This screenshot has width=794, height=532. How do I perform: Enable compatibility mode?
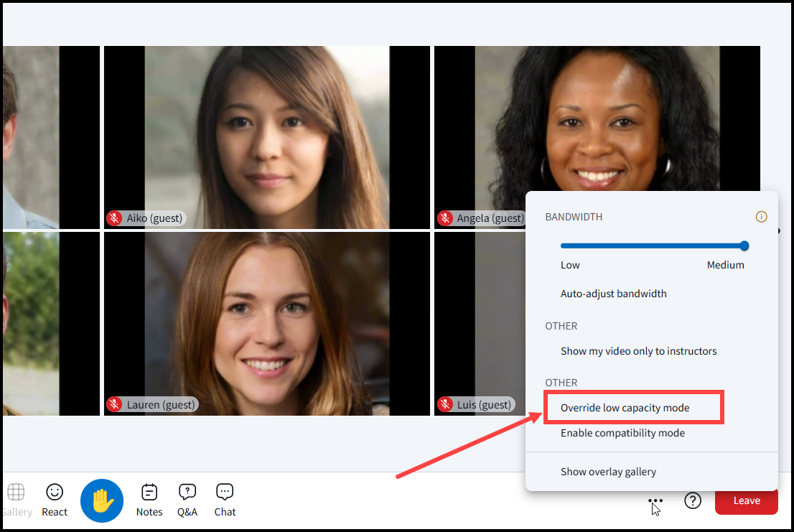[x=622, y=433]
